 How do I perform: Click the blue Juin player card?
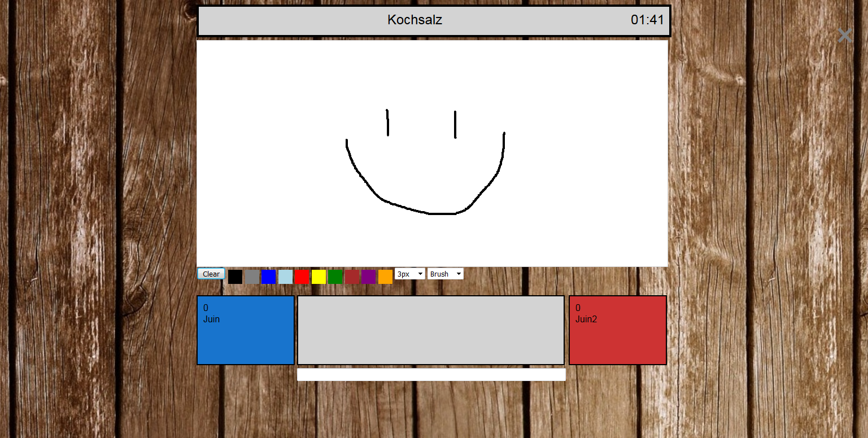tap(246, 330)
